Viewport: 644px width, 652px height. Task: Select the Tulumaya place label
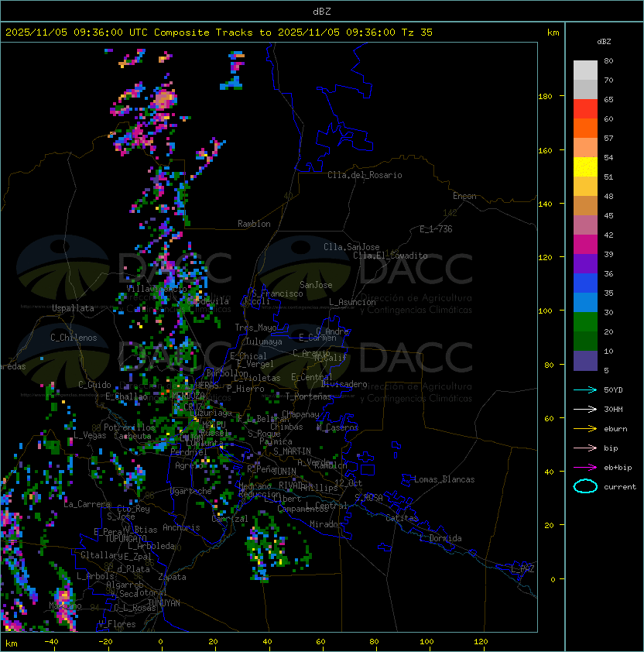(x=264, y=341)
